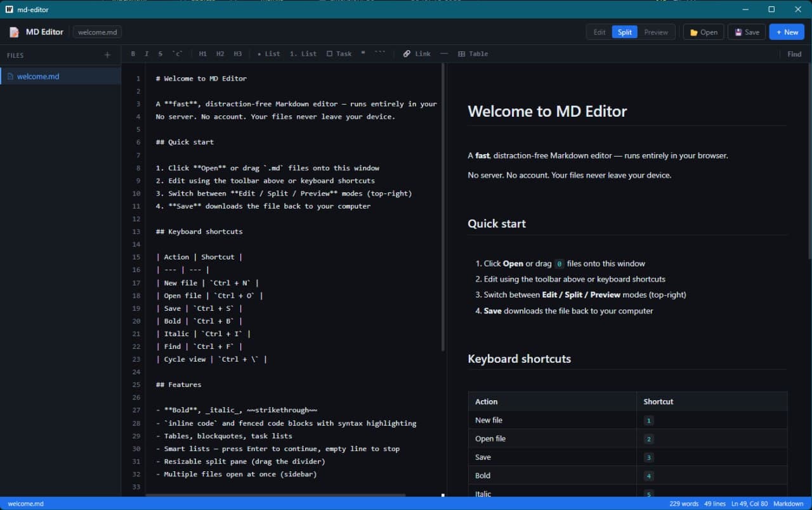812x510 pixels.
Task: Switch to Edit view mode
Action: pyautogui.click(x=599, y=32)
